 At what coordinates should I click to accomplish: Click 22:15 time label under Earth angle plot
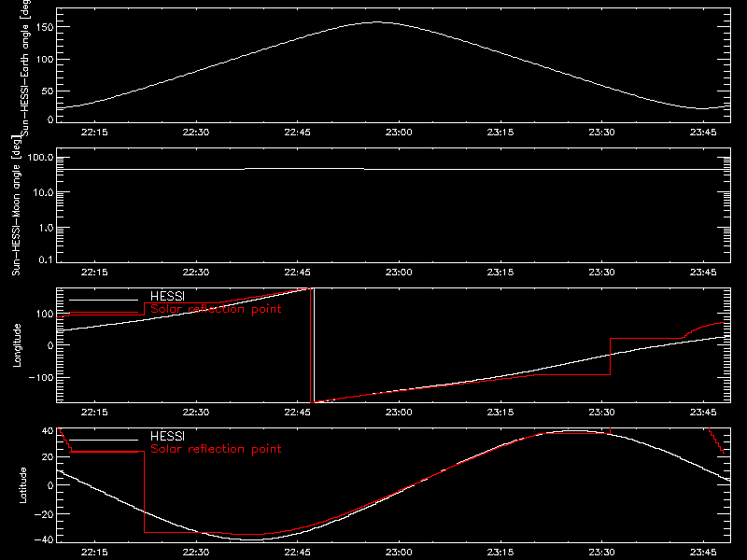(x=94, y=133)
